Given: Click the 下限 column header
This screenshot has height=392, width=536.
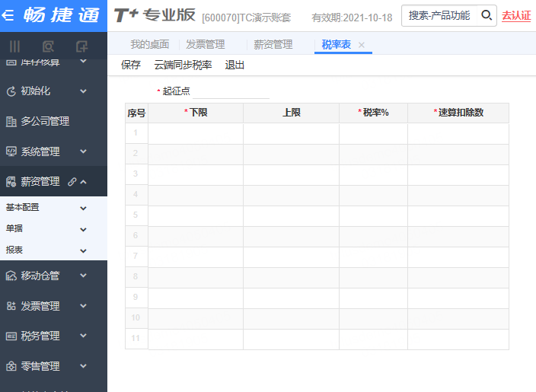Looking at the screenshot, I should click(x=196, y=113).
